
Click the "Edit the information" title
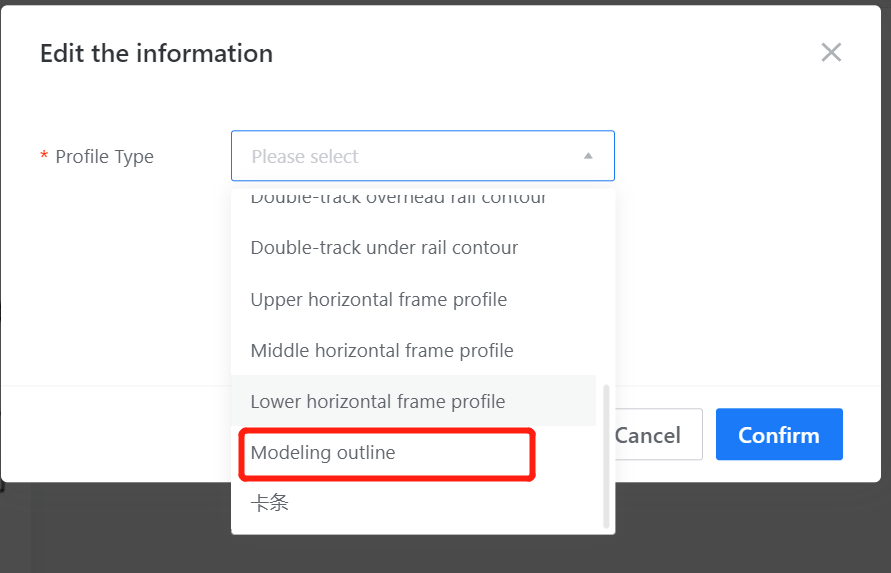click(156, 53)
